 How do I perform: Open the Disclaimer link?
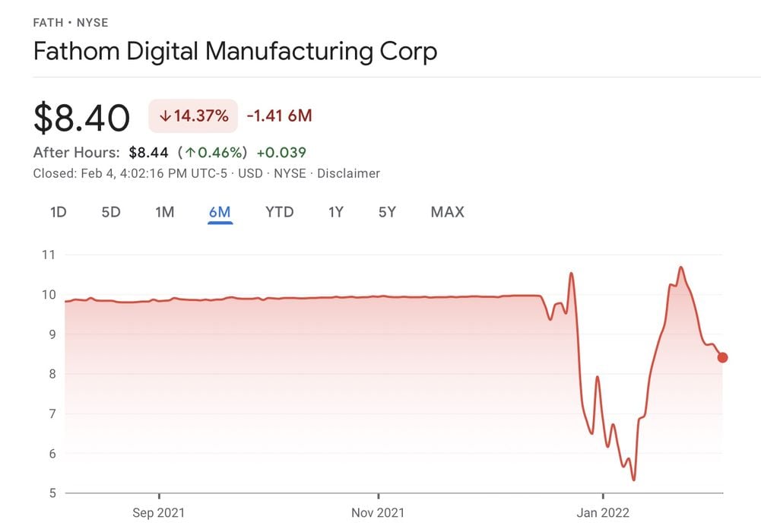click(348, 173)
